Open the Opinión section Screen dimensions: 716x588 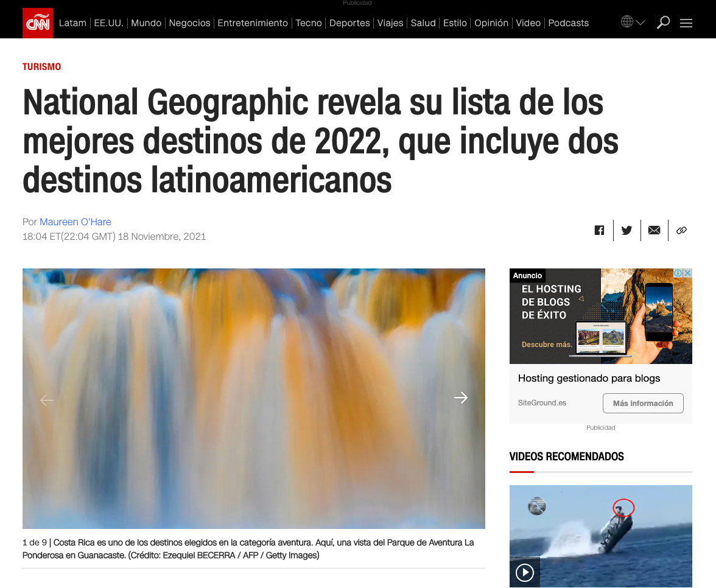tap(491, 23)
